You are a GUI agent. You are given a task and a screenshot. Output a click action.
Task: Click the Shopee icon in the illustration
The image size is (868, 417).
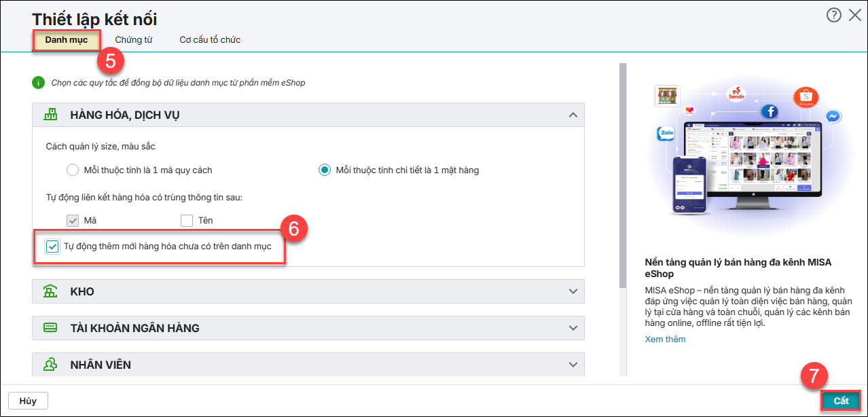pos(806,97)
